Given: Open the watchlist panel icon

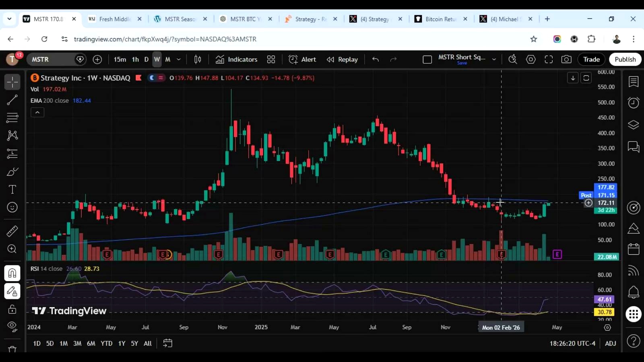Looking at the screenshot, I should click(634, 82).
